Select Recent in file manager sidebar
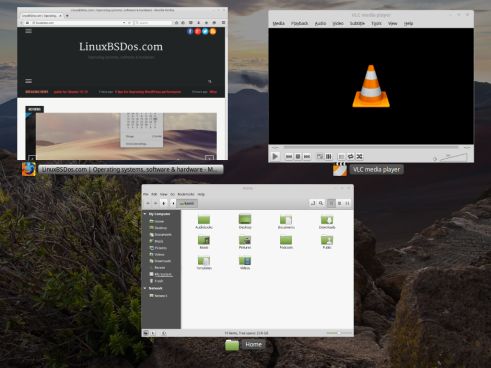The height and width of the screenshot is (368, 491). tap(157, 268)
